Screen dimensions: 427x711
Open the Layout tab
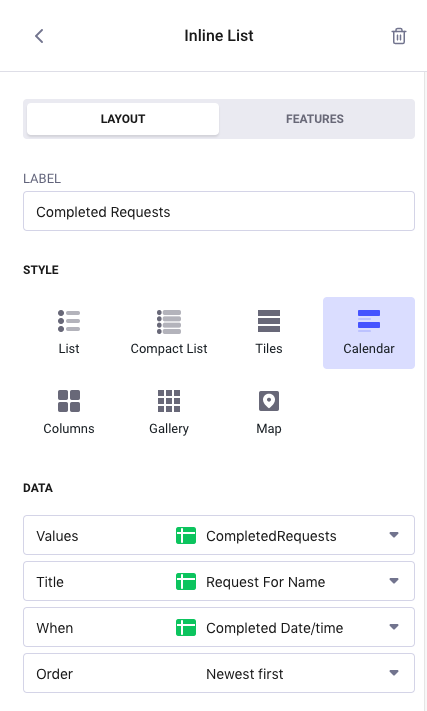point(123,119)
